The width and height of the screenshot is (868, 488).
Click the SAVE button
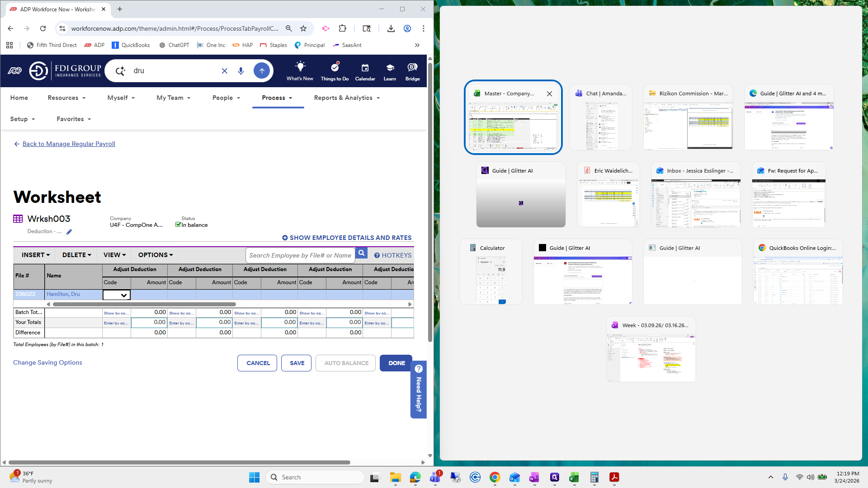coord(297,363)
